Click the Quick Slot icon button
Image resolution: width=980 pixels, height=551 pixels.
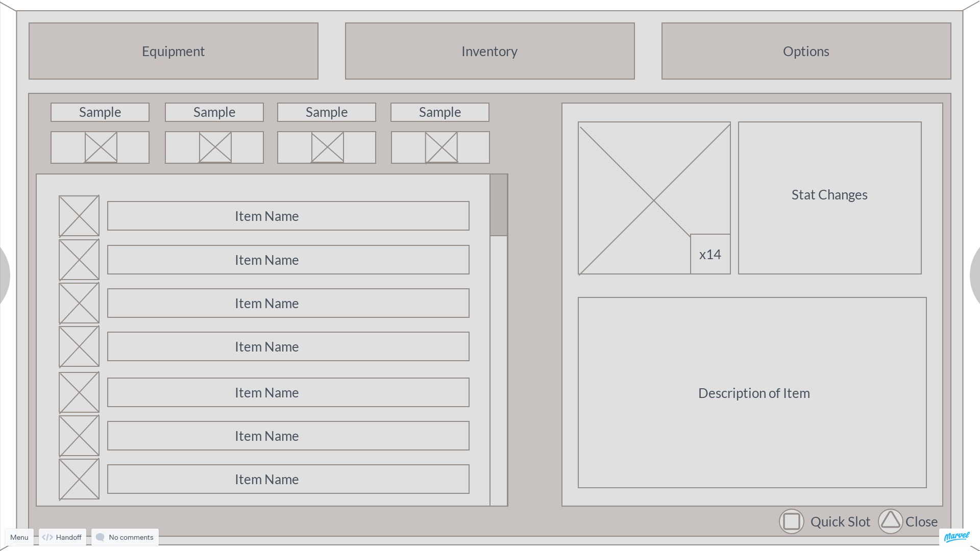(x=792, y=521)
